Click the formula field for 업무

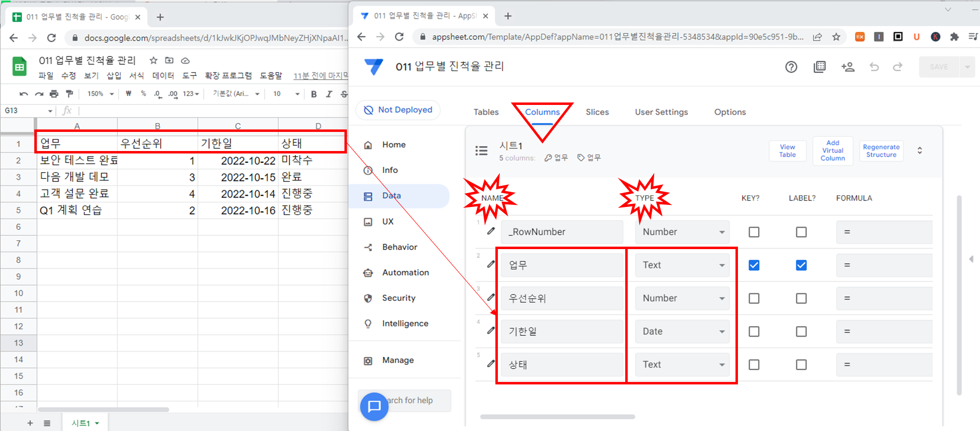(x=884, y=265)
